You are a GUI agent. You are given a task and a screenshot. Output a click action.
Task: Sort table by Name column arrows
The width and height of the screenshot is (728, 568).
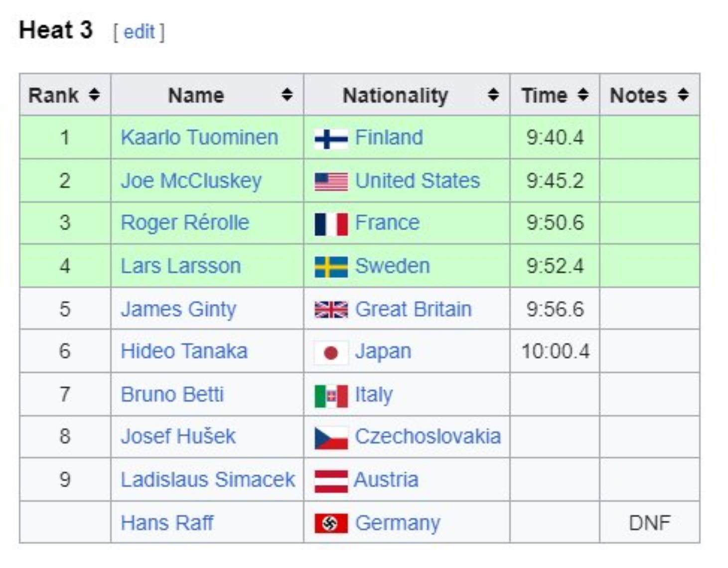tap(287, 95)
